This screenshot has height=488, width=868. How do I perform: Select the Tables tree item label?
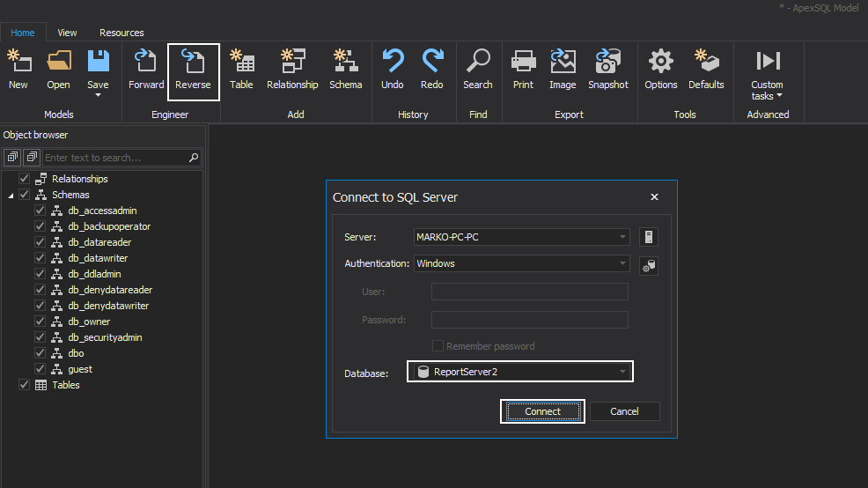click(x=66, y=385)
